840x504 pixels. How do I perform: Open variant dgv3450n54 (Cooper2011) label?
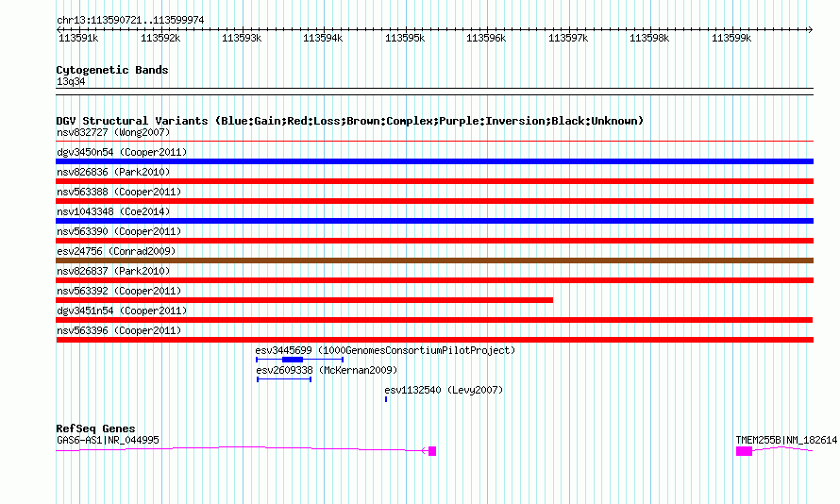tap(122, 152)
